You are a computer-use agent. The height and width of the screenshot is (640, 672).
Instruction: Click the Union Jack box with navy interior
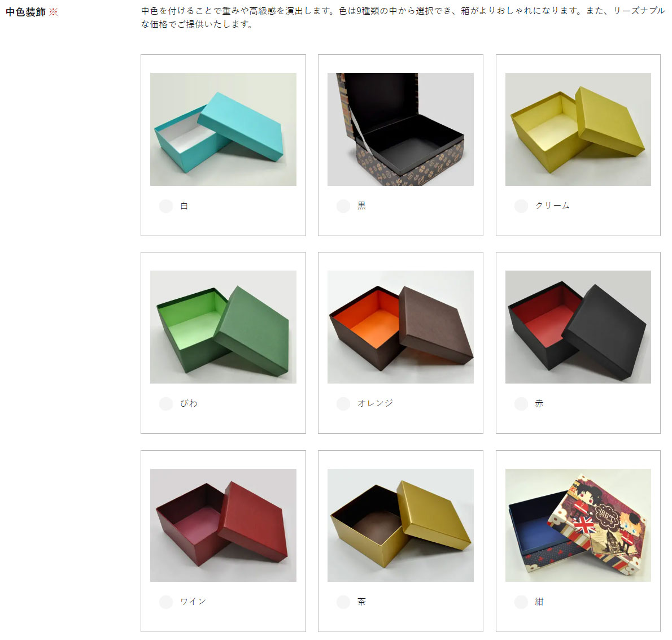pyautogui.click(x=578, y=525)
